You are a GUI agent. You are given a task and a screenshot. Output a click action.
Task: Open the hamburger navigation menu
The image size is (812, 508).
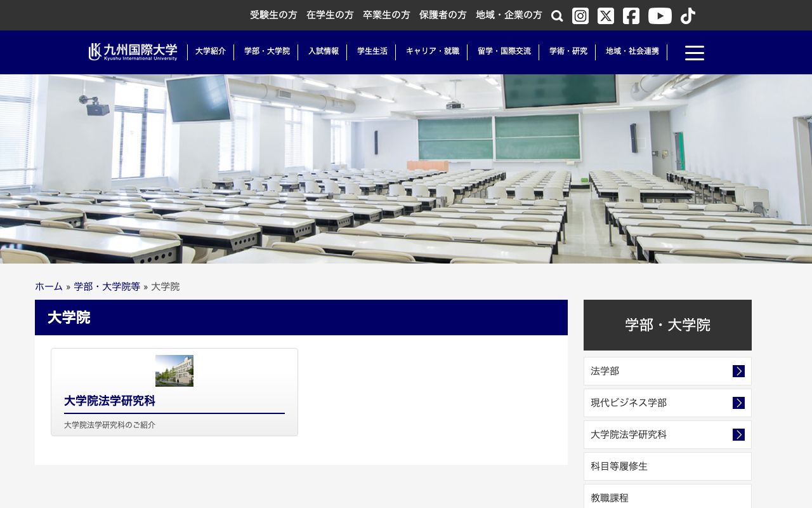coord(695,53)
